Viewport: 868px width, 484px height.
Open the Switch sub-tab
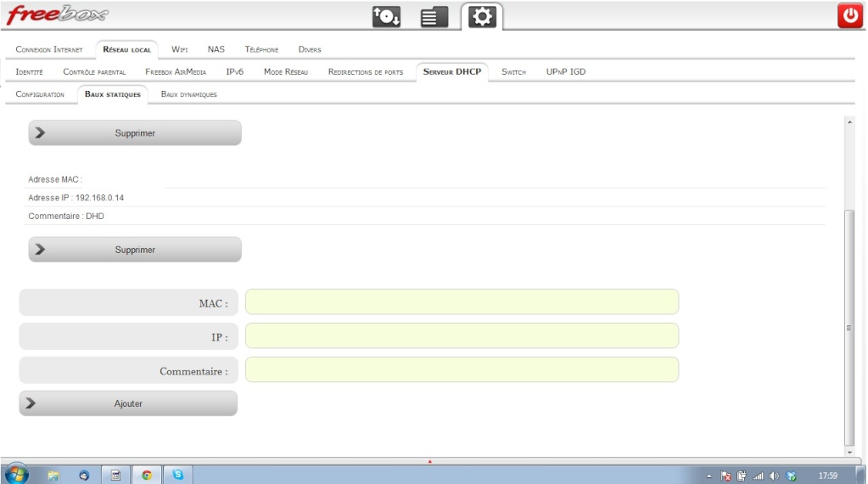pos(513,71)
